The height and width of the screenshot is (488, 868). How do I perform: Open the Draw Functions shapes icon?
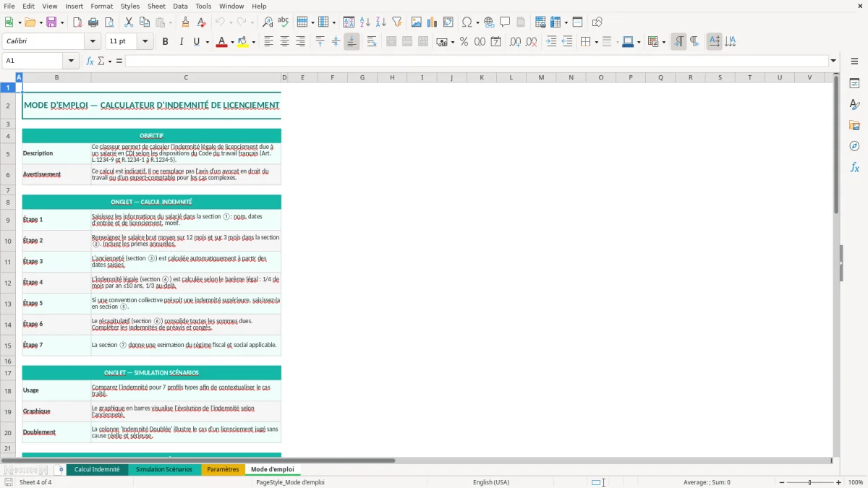pyautogui.click(x=597, y=22)
